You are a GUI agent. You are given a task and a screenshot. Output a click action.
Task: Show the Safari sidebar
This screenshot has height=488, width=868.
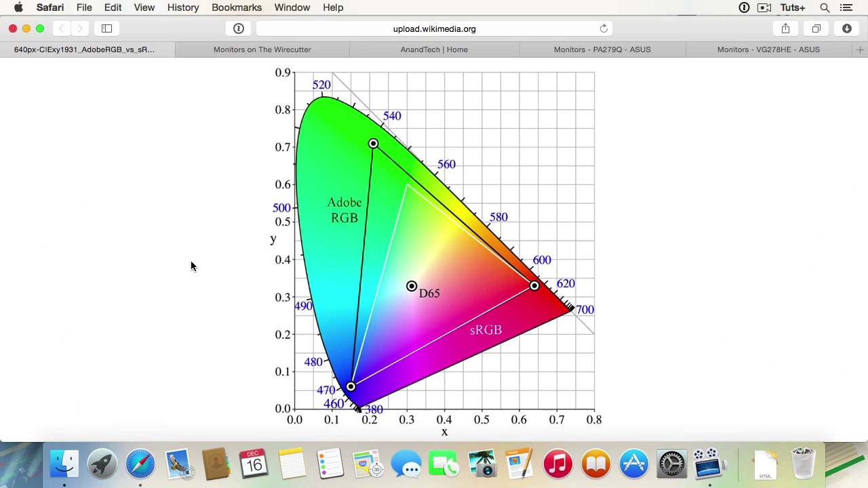coord(106,28)
